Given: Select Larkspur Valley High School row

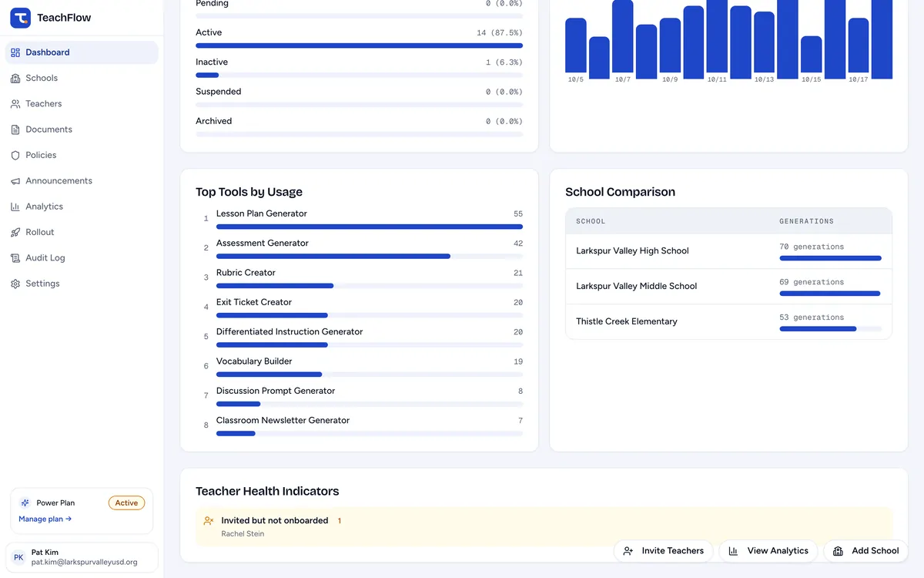Looking at the screenshot, I should [x=728, y=251].
